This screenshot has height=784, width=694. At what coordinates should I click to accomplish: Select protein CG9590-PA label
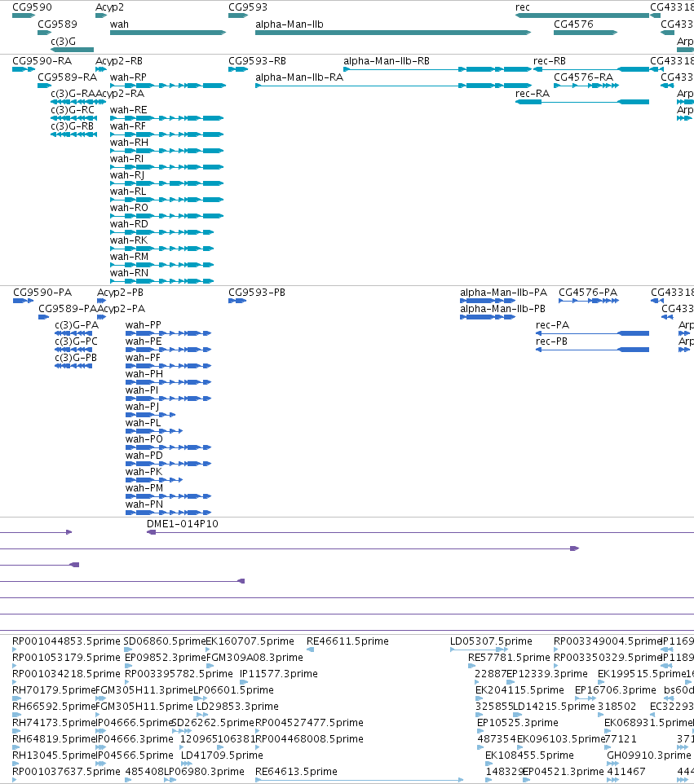tap(42, 293)
